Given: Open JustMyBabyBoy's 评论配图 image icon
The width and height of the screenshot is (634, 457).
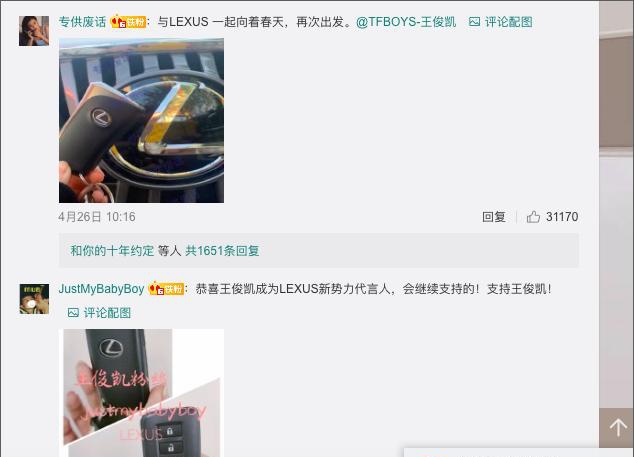Looking at the screenshot, I should [73, 312].
